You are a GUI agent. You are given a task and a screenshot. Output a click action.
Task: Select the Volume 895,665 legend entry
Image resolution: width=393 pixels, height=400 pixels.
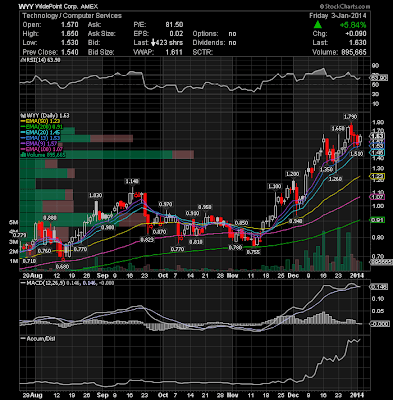coord(43,155)
